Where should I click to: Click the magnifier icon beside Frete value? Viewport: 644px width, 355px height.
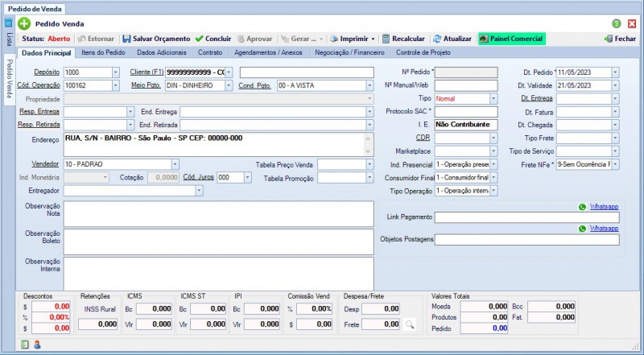410,324
